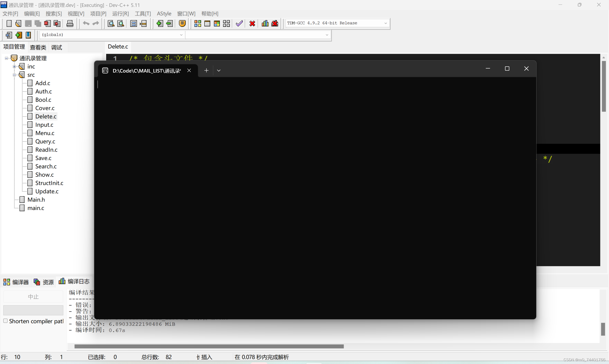Click the Run icon
Screen dimensions: 609x364
207,23
